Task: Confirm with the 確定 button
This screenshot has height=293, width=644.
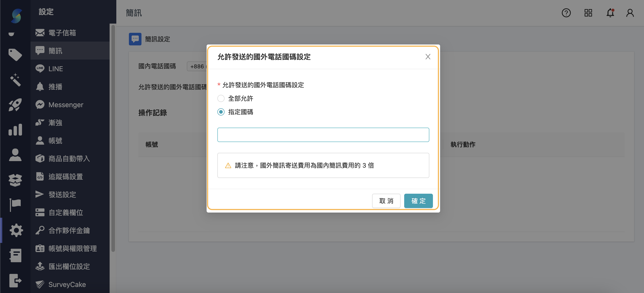Action: [418, 201]
